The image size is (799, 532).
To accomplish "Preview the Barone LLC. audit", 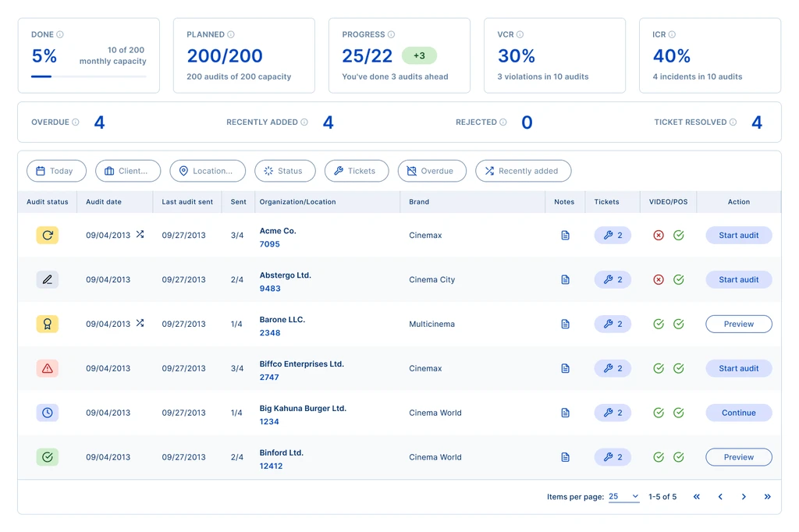I will [x=739, y=324].
